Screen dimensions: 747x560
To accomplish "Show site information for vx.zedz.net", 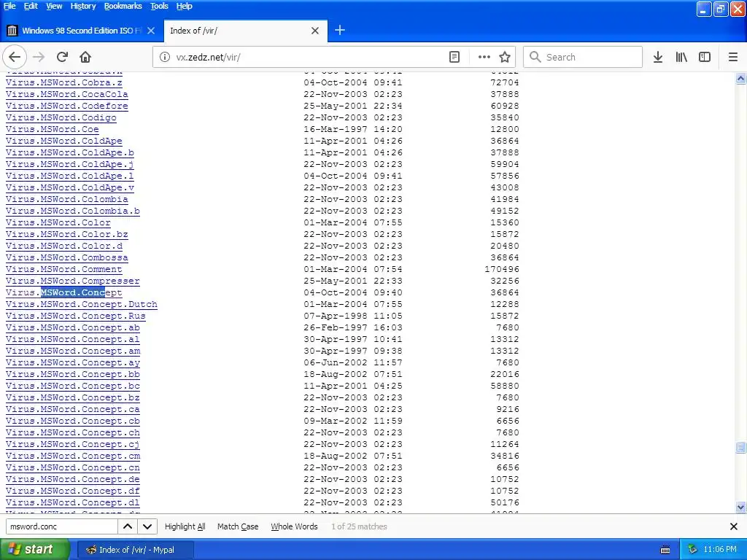I will [x=164, y=57].
